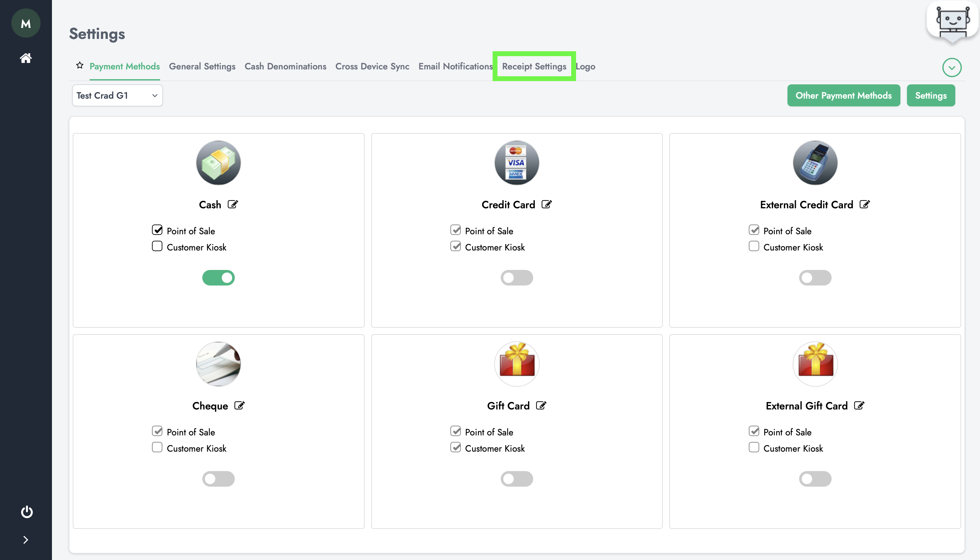Click the Settings button top-right

coord(931,95)
